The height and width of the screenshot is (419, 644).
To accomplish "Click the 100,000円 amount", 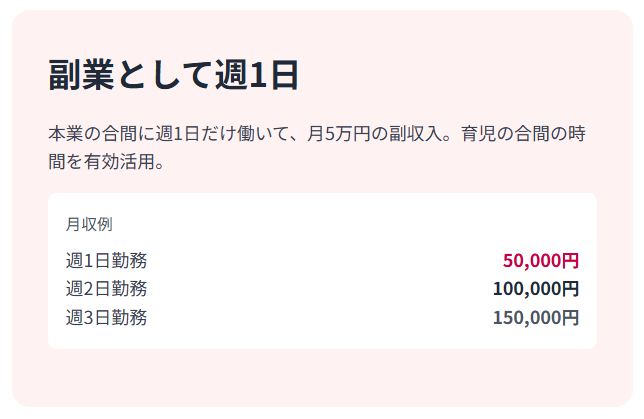I will [535, 289].
